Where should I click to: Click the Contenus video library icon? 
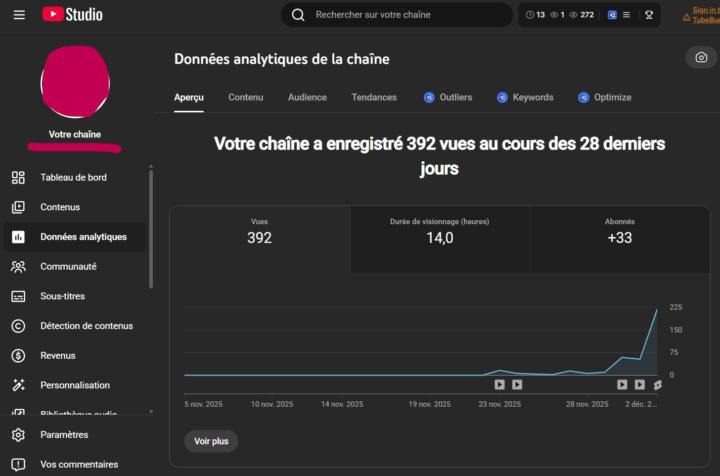click(18, 207)
